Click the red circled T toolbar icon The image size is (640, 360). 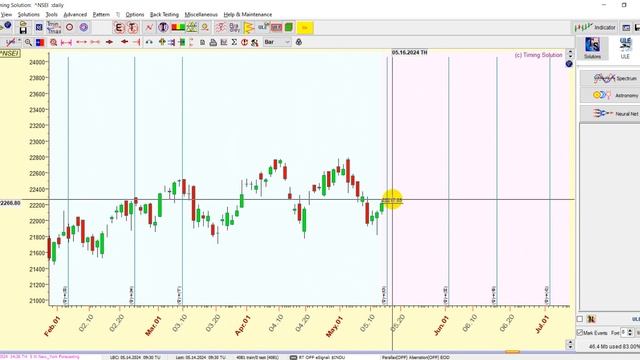[133, 28]
